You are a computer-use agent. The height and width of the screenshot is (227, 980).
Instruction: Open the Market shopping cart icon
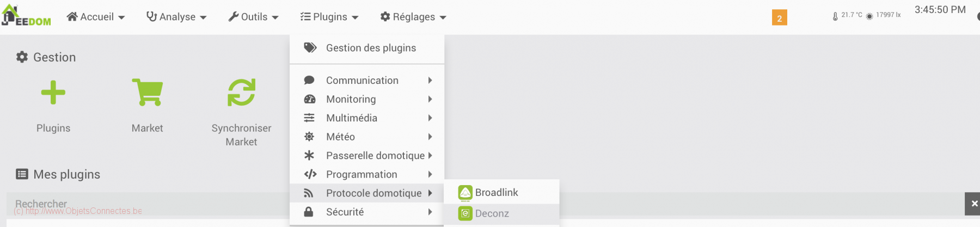click(148, 92)
